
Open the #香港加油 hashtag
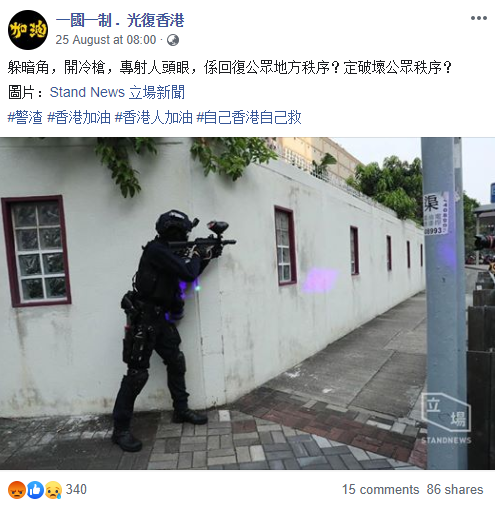click(79, 118)
